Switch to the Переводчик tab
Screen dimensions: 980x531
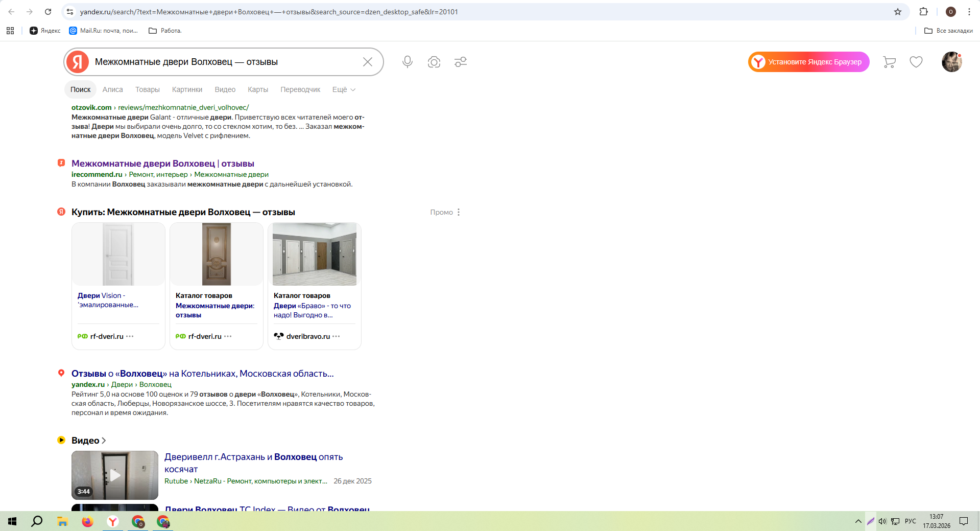[300, 89]
